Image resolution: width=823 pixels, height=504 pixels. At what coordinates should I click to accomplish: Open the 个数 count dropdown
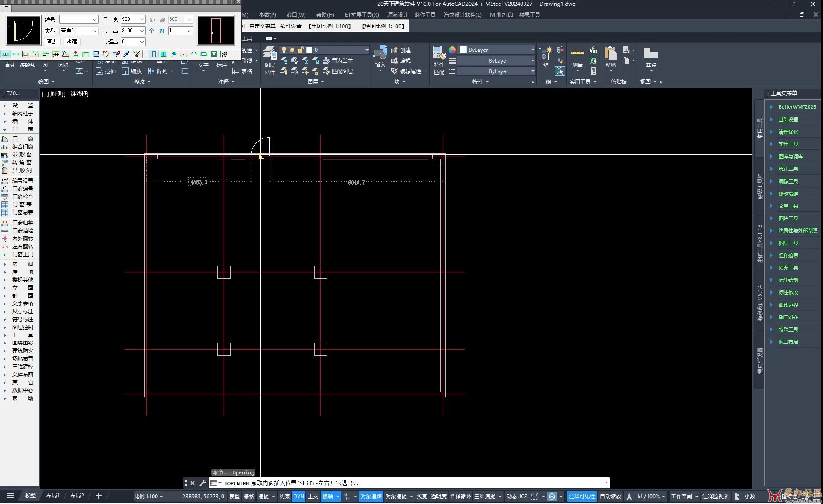[189, 31]
